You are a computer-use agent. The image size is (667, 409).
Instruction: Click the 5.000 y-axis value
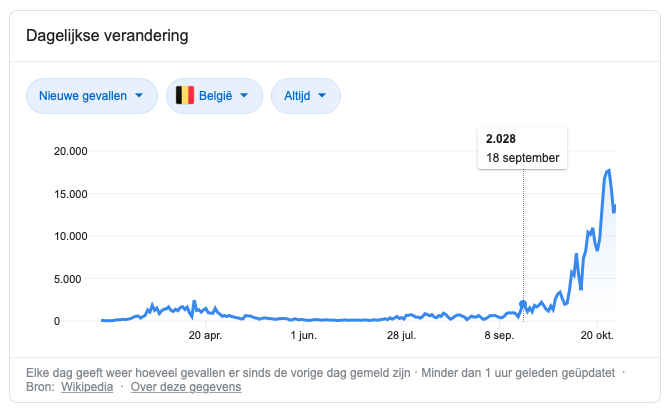coord(73,279)
